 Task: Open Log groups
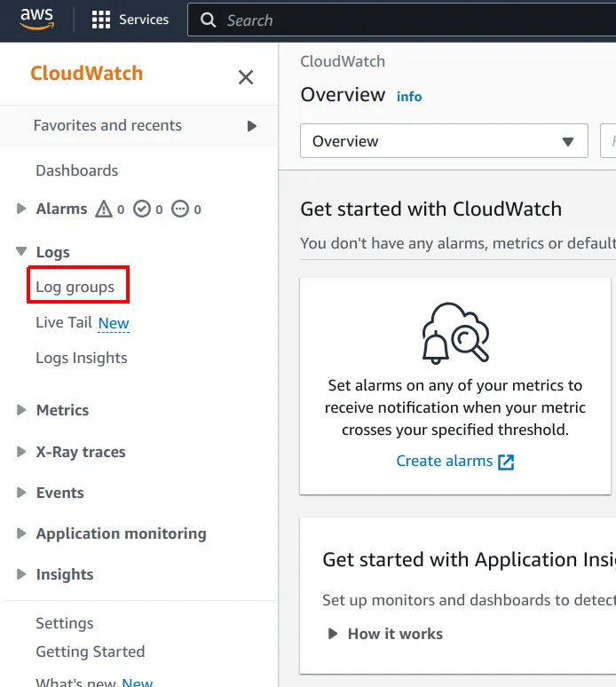click(x=75, y=287)
